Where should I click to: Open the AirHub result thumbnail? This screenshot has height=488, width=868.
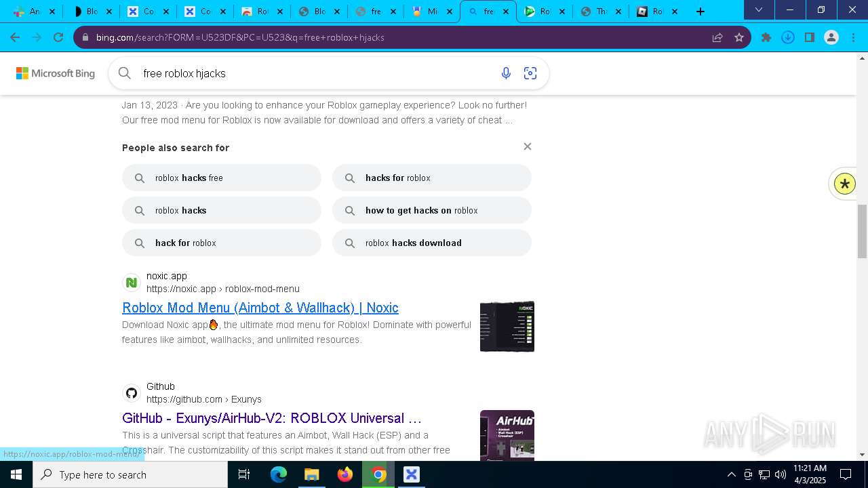(x=507, y=435)
